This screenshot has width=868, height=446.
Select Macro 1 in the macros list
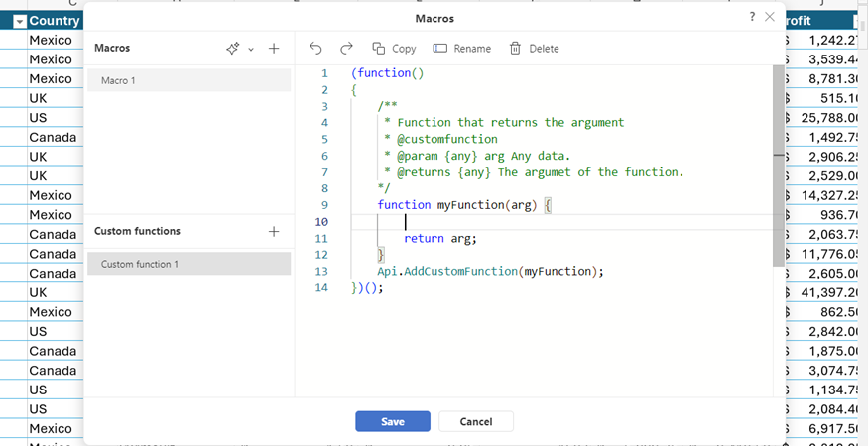pyautogui.click(x=188, y=81)
